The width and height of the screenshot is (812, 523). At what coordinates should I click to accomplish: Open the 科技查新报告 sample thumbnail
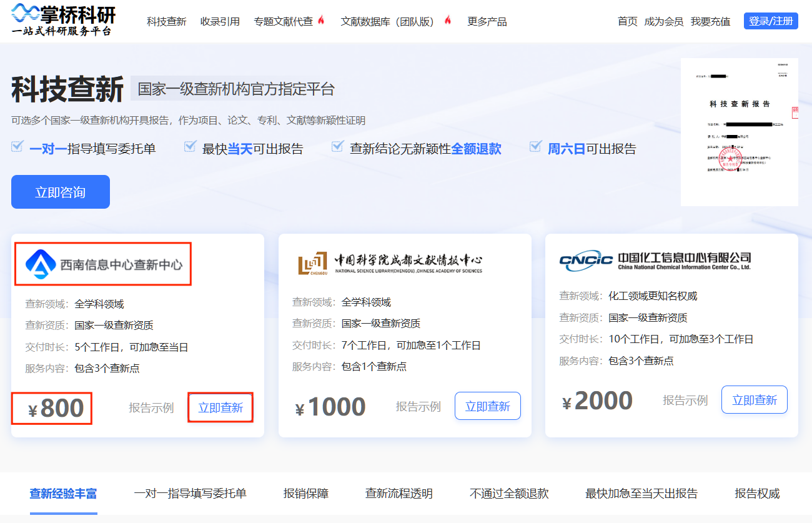click(740, 132)
